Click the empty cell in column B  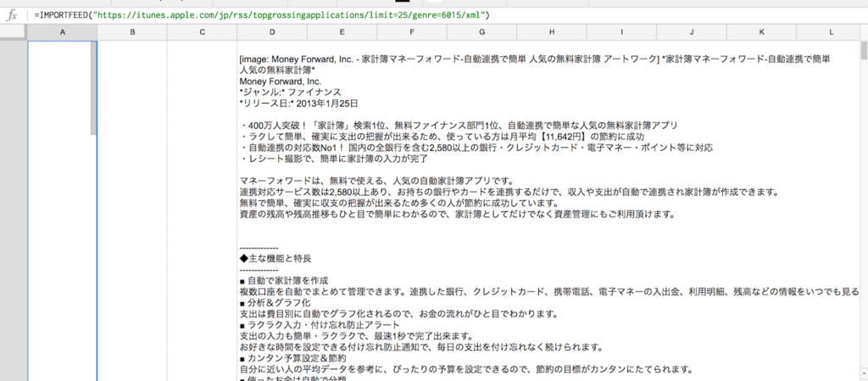[132, 210]
